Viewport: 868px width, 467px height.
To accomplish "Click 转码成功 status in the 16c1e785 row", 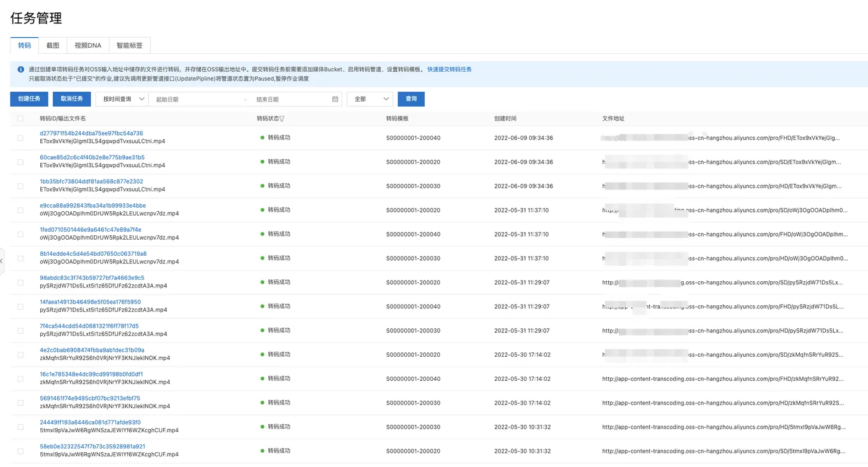I will click(x=279, y=379).
